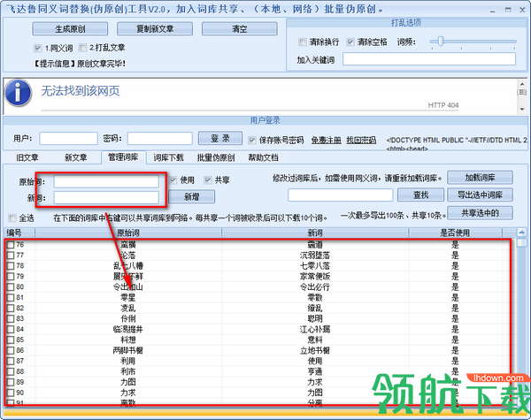Click the 导出选中词库 button
Image resolution: width=531 pixels, height=420 pixels.
coord(480,195)
